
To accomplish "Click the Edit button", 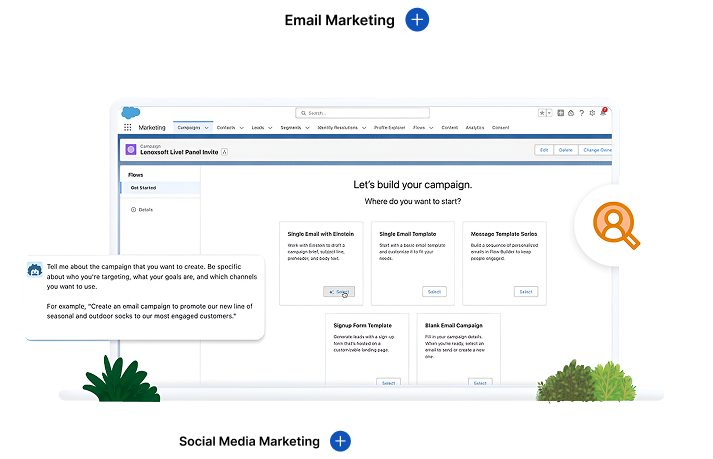I will click(x=544, y=150).
